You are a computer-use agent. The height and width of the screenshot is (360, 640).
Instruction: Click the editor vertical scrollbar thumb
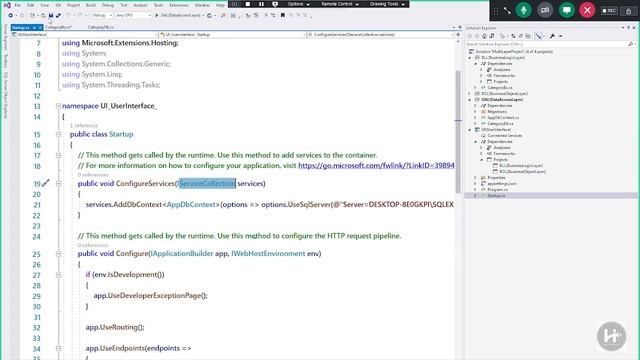pos(458,131)
